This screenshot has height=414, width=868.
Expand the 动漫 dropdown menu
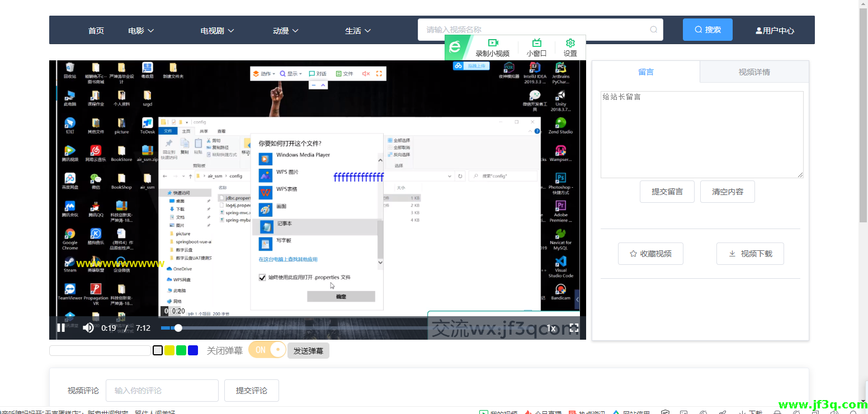(x=285, y=31)
